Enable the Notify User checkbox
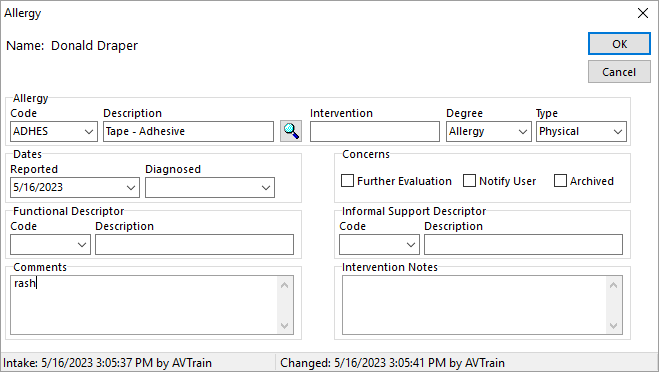Viewport: 659px width, 372px height. (x=469, y=181)
